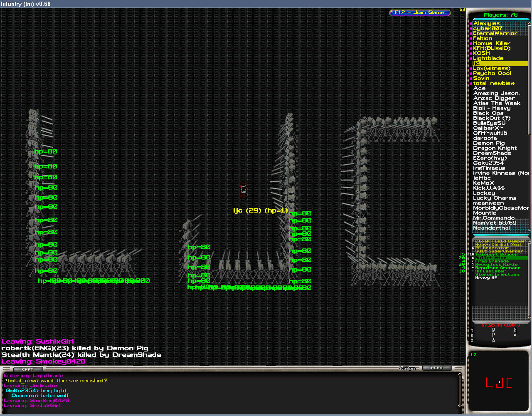The width and height of the screenshot is (532, 416).
Task: Click the spectator 'S' marker beside Alexiyies
Action: (471, 24)
